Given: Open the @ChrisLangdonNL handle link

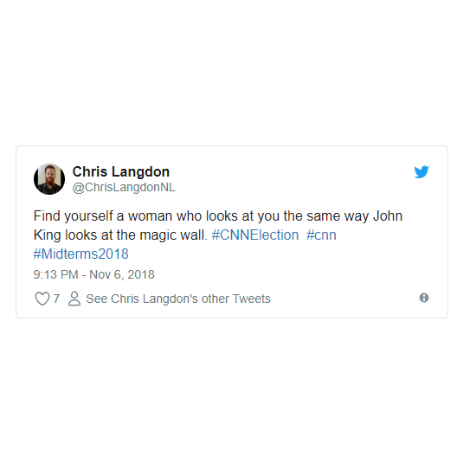Looking at the screenshot, I should [124, 187].
